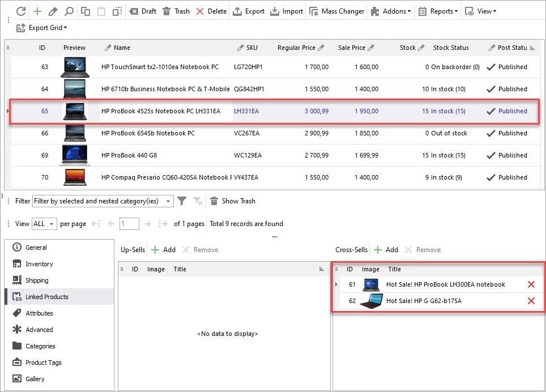Apply filter using the funnel icon
Viewport: 546px width, 392px height.
[182, 201]
